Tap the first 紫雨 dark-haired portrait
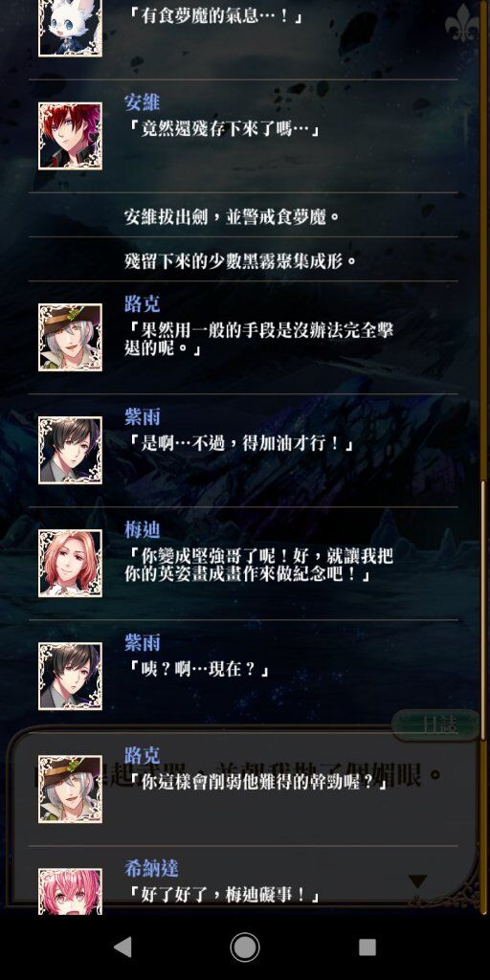Viewport: 490px width, 980px height. pos(70,451)
